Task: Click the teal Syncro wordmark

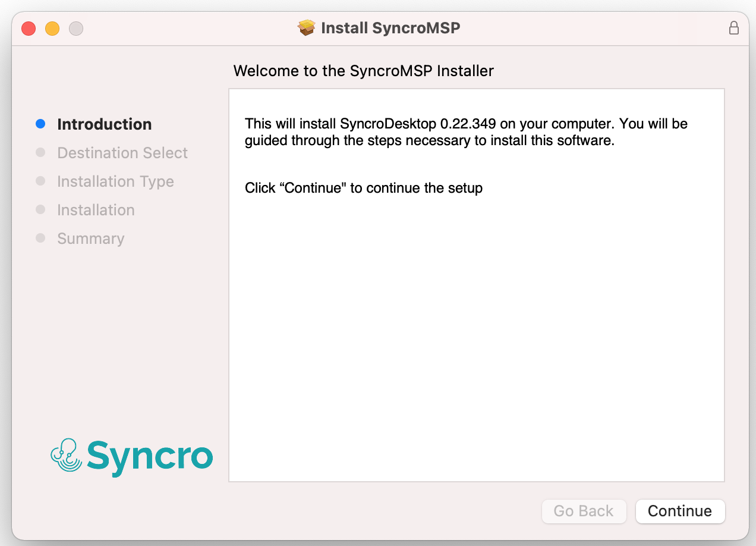Action: click(150, 457)
